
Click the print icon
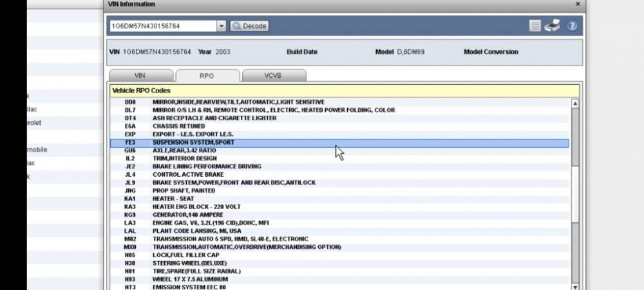point(552,26)
